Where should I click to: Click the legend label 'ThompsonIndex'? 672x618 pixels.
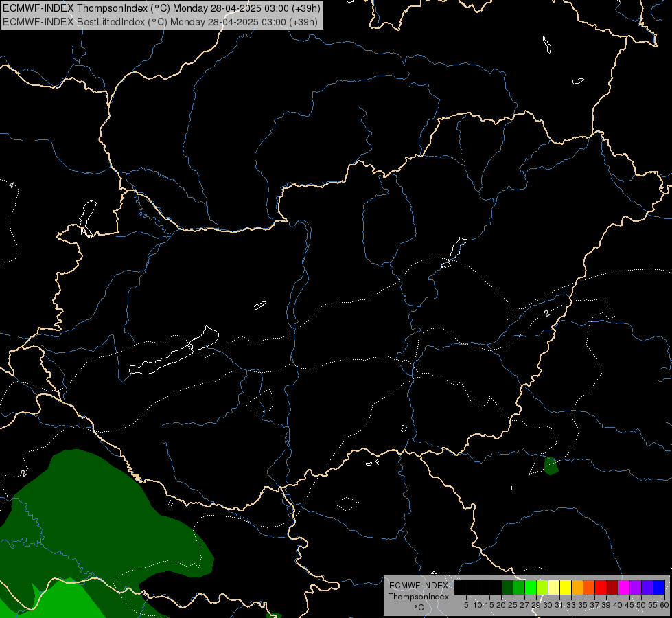[x=419, y=597]
